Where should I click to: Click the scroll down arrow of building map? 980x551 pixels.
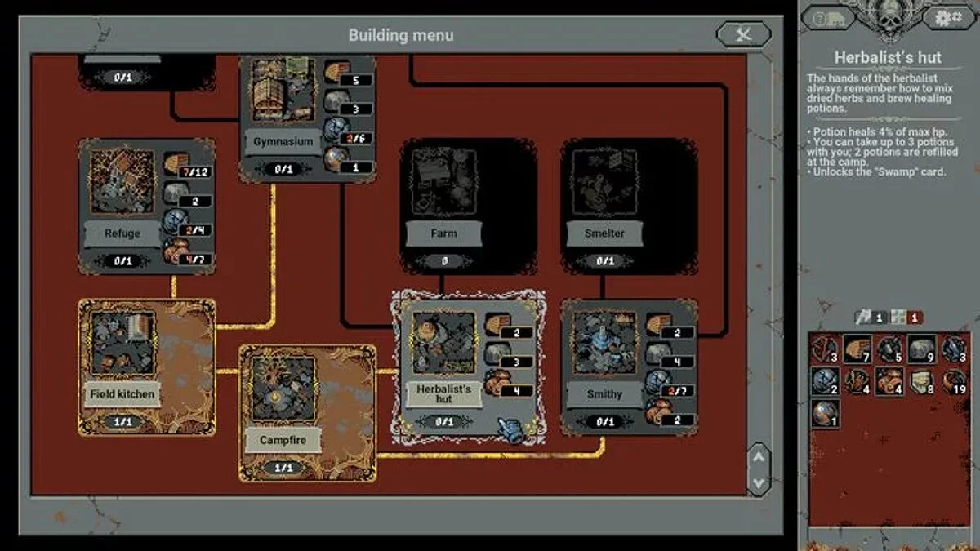(759, 482)
